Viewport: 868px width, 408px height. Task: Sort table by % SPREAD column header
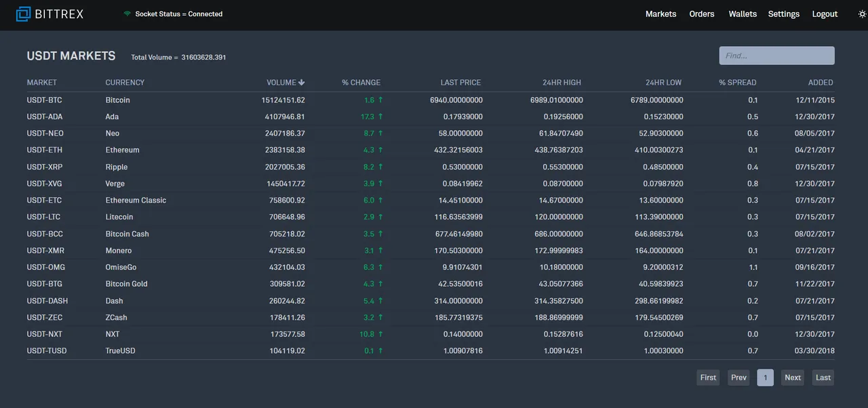738,83
